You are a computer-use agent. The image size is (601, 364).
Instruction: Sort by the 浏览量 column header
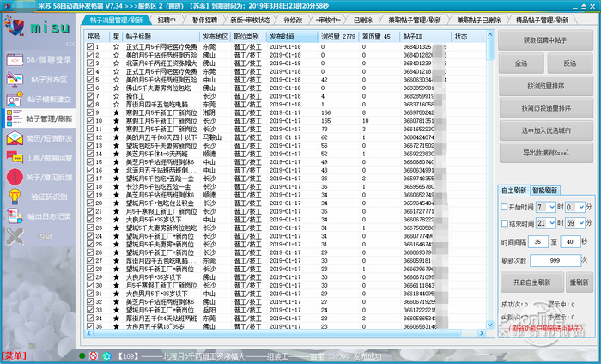[338, 37]
